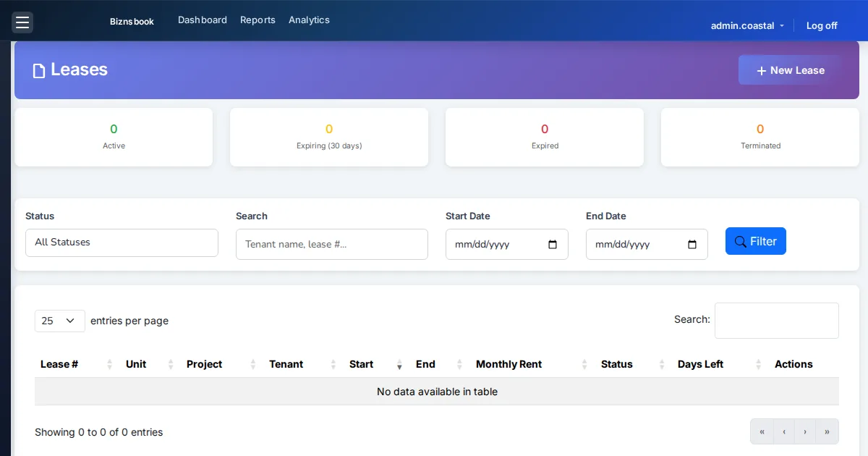
Task: Sort table by Start column
Action: click(x=377, y=364)
